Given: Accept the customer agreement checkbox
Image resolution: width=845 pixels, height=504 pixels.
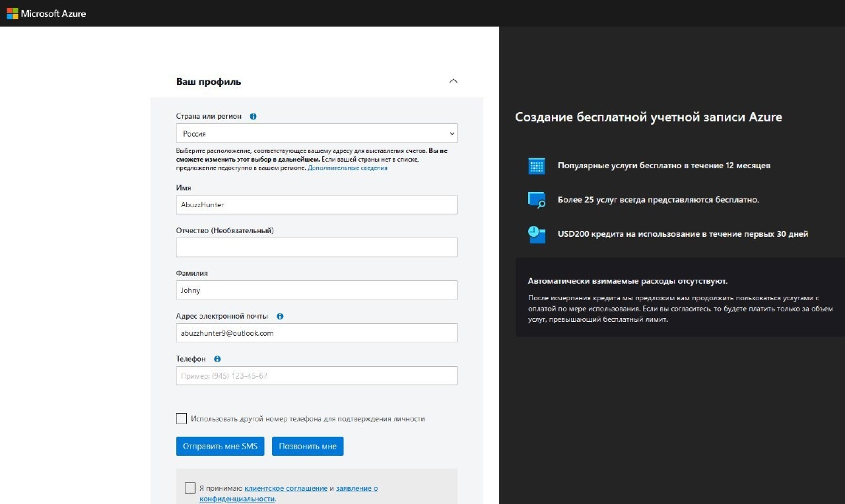Looking at the screenshot, I should 190,488.
